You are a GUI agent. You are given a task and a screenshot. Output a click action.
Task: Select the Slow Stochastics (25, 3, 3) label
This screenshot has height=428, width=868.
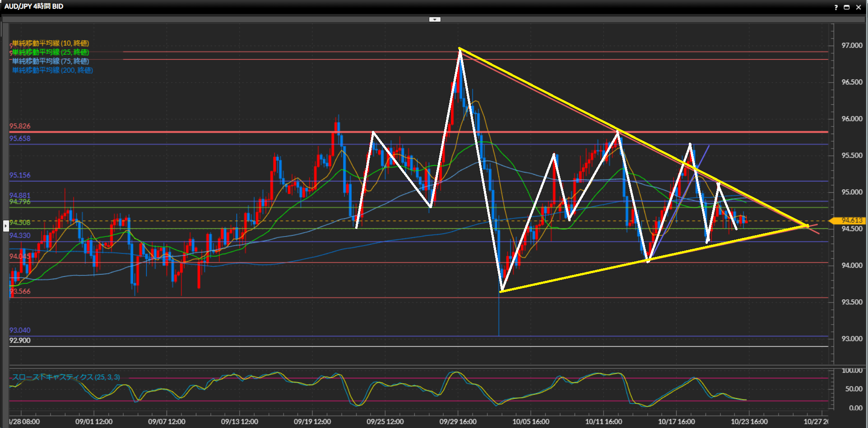click(66, 377)
